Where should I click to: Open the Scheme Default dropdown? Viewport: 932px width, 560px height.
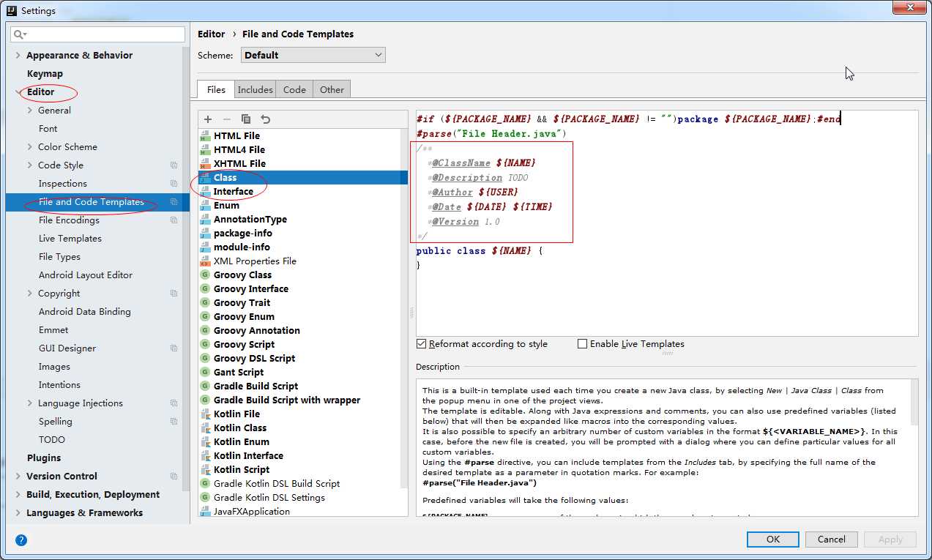pos(313,55)
